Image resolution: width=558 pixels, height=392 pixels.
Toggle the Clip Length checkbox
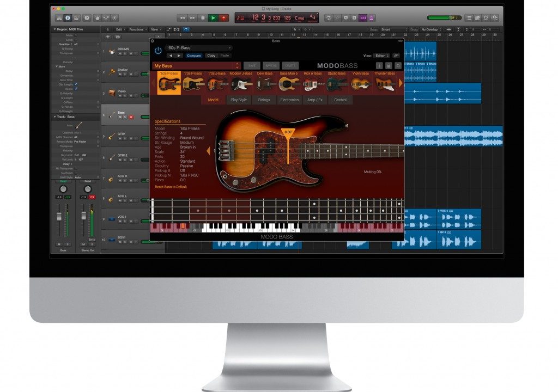[x=76, y=84]
